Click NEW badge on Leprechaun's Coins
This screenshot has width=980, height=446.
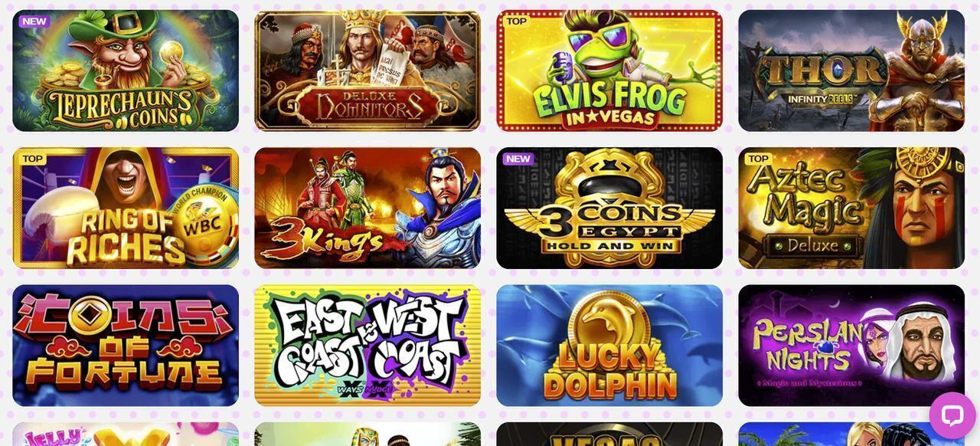click(34, 21)
